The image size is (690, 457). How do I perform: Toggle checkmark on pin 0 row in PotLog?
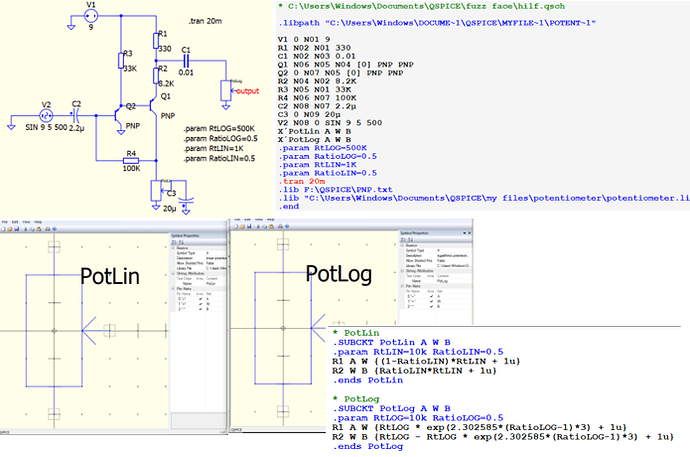432,296
